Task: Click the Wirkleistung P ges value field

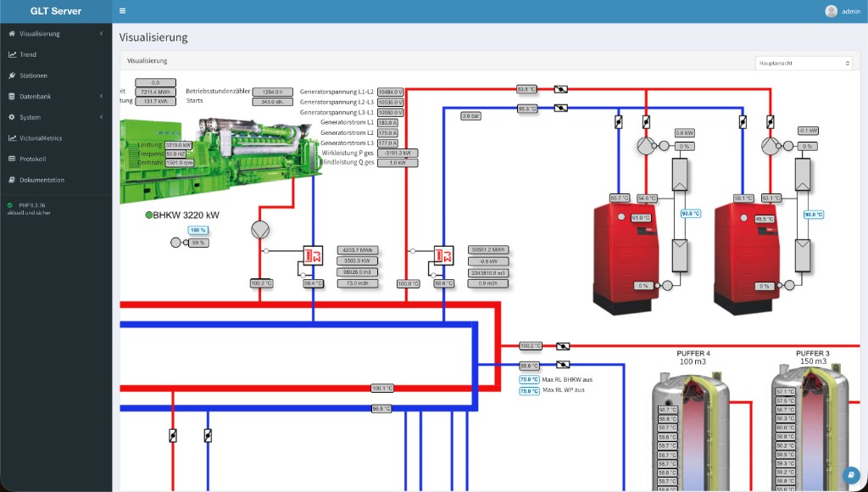Action: click(x=398, y=153)
